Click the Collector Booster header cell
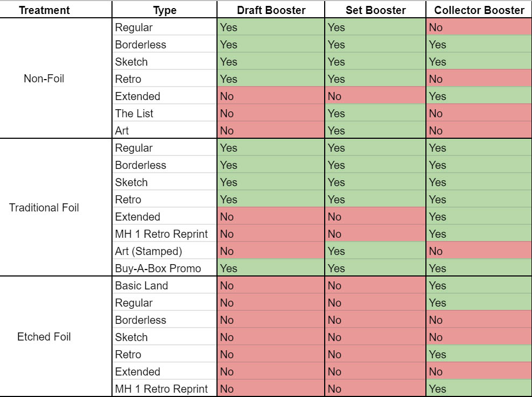This screenshot has width=532, height=397. click(x=479, y=10)
